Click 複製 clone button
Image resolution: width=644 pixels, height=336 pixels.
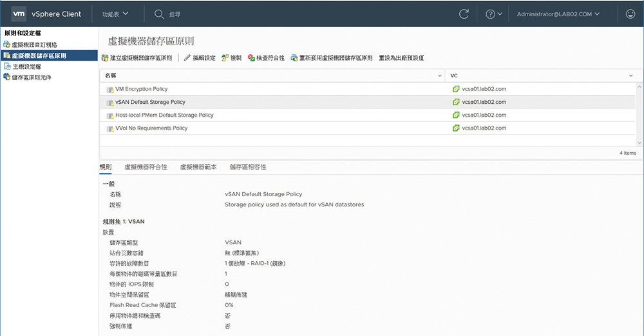(232, 58)
